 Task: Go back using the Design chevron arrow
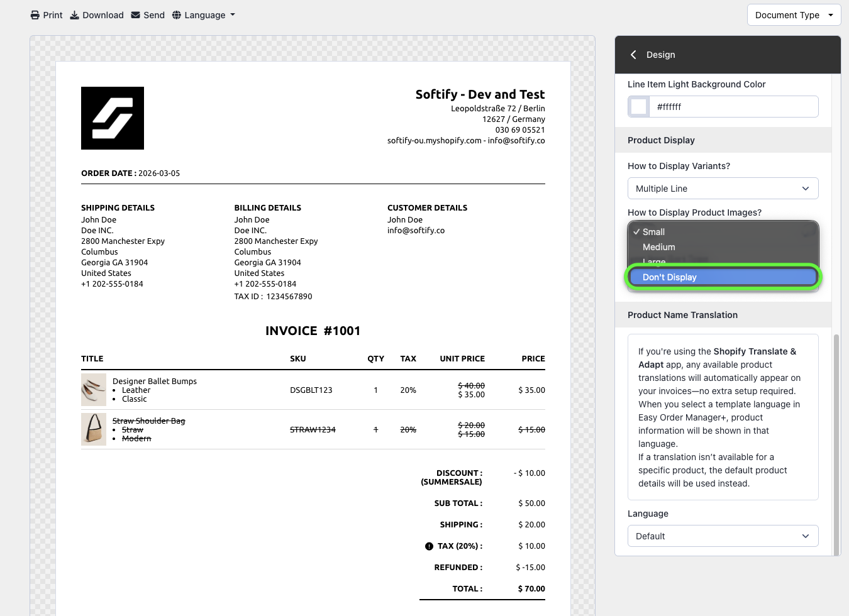click(633, 55)
